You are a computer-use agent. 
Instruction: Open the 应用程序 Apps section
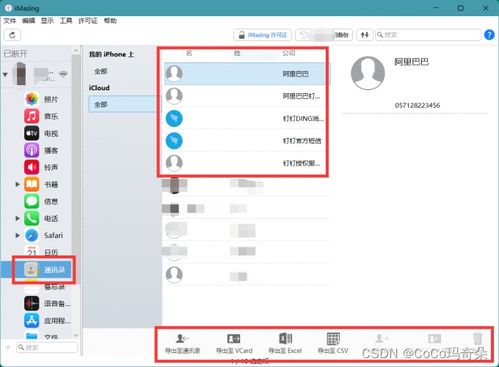tap(47, 320)
